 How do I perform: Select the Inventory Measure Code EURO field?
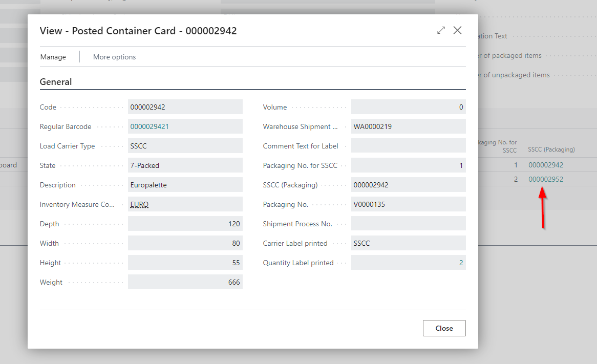pyautogui.click(x=185, y=204)
